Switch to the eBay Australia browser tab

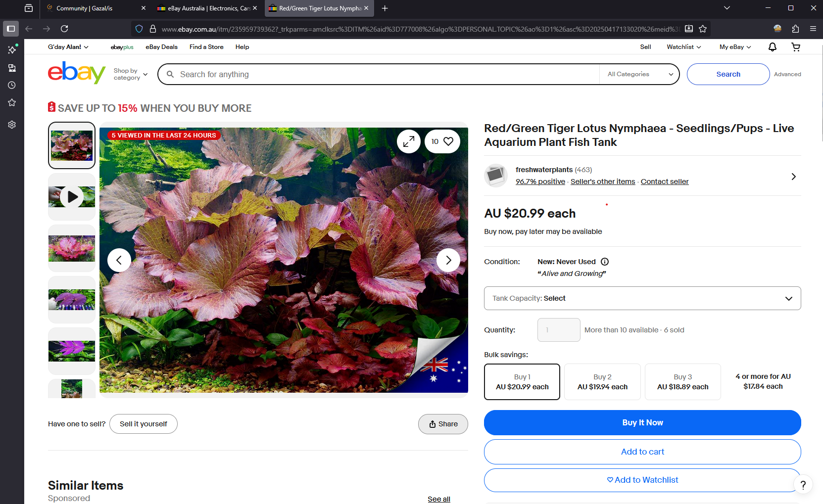(207, 8)
